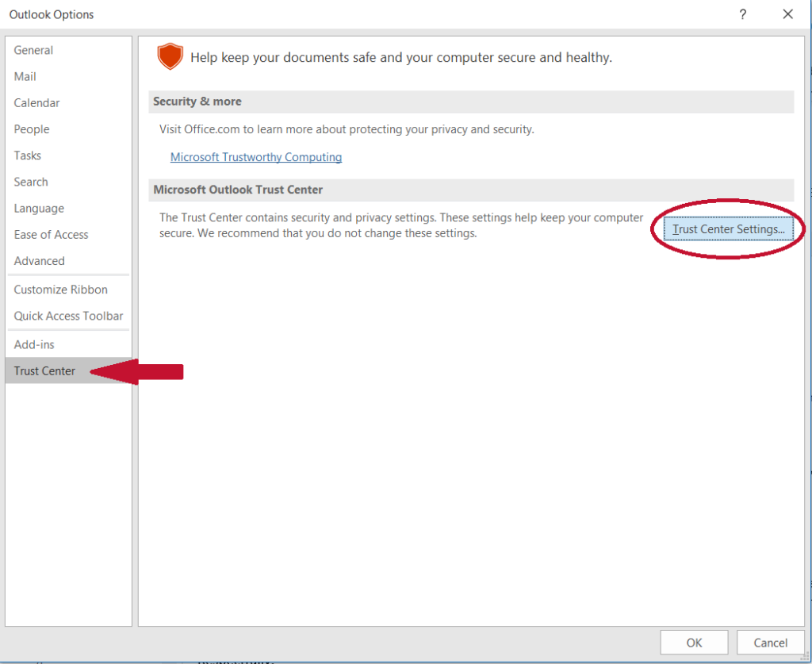This screenshot has width=812, height=664.
Task: Open the Help question mark icon
Action: tap(742, 14)
